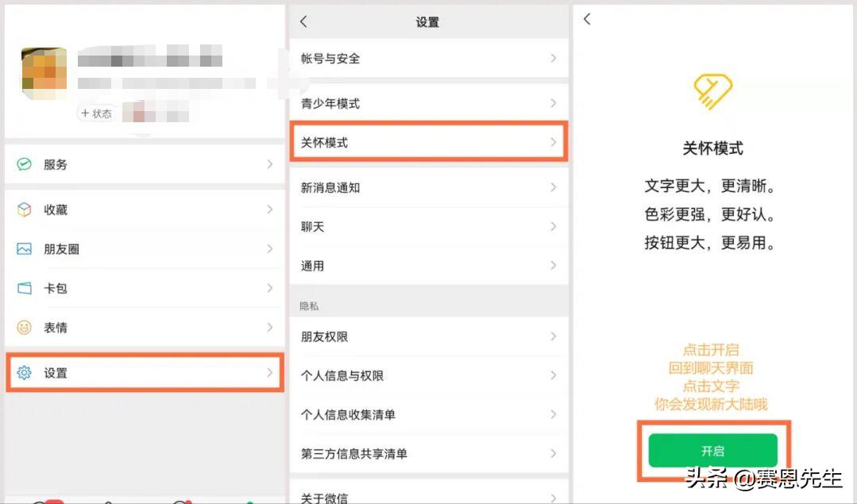Image resolution: width=857 pixels, height=504 pixels.
Task: Open the Stickers (表情) icon
Action: click(22, 327)
